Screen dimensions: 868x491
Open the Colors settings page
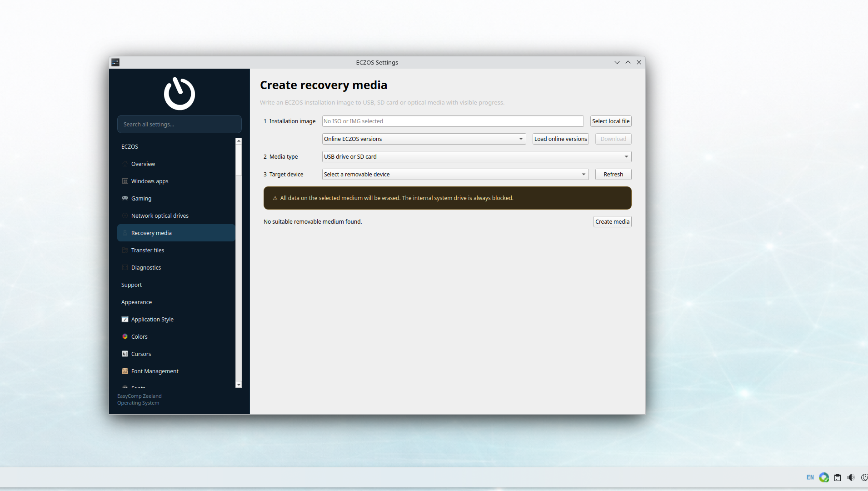coord(176,336)
